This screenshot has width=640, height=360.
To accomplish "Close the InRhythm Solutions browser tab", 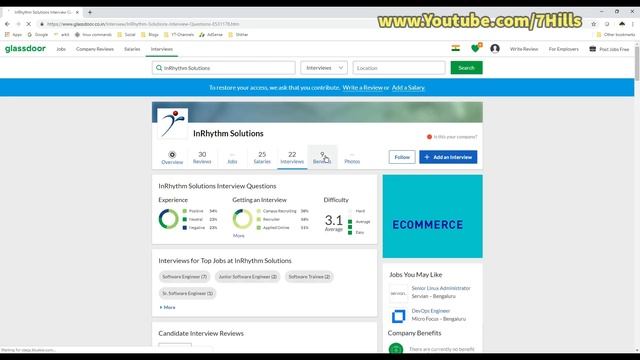I will 77,12.
